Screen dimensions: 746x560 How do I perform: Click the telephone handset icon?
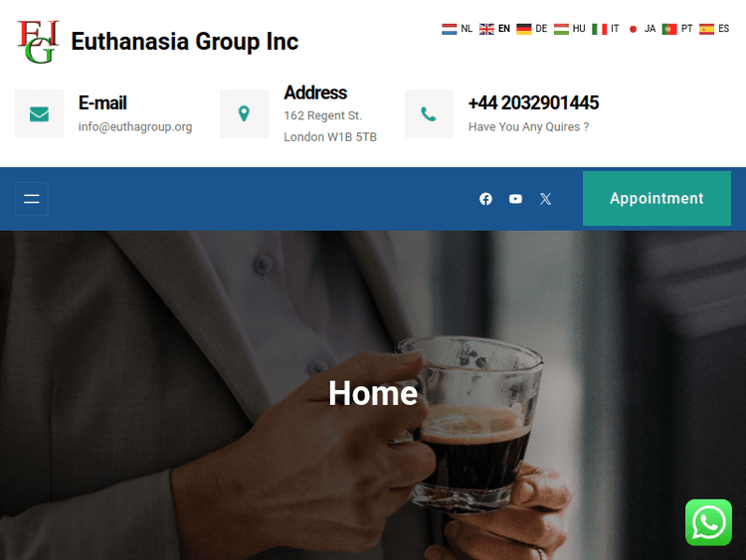pyautogui.click(x=429, y=114)
